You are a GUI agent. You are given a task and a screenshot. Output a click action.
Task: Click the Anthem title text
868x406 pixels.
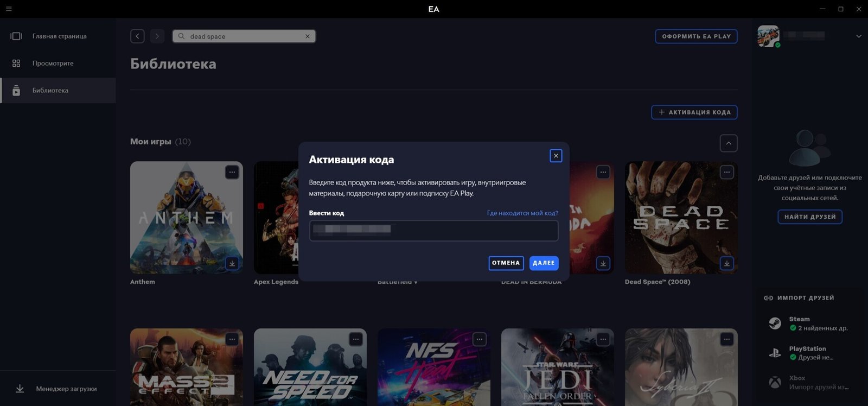tap(143, 282)
